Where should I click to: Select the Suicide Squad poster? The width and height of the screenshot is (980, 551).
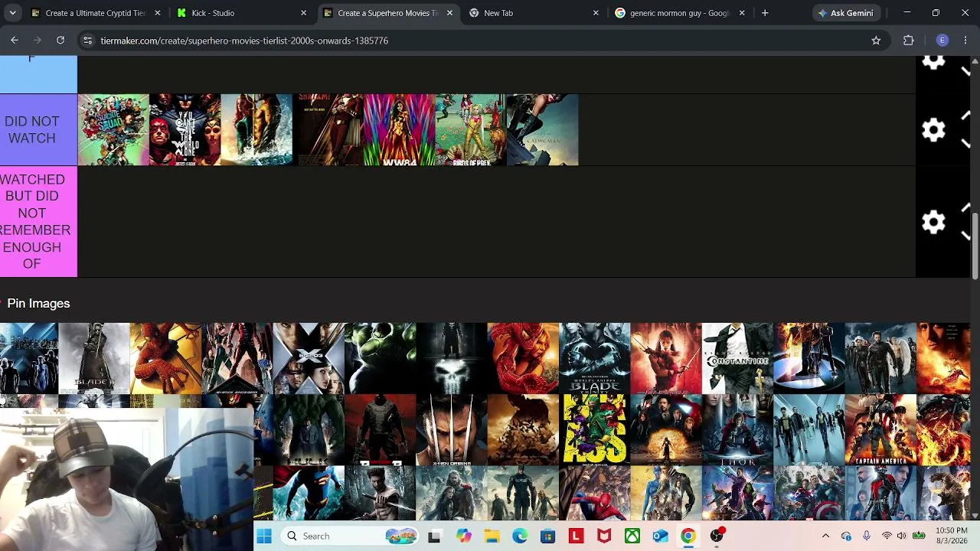[113, 130]
